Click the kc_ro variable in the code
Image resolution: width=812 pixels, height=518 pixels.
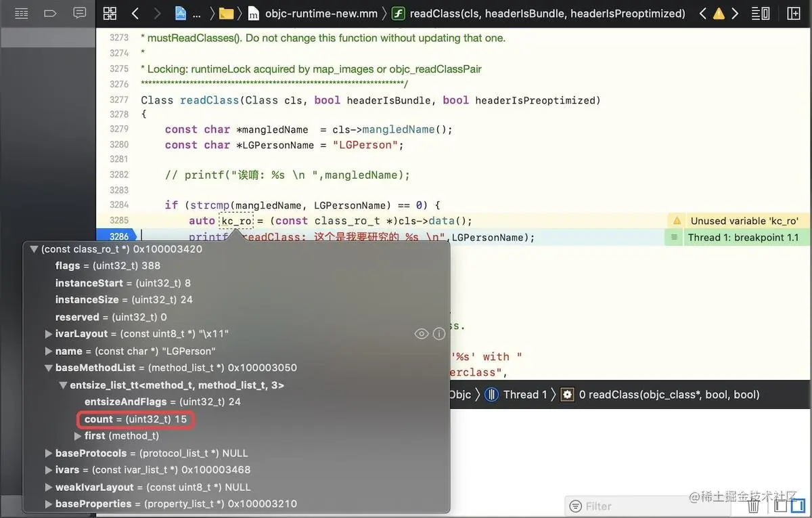point(236,221)
